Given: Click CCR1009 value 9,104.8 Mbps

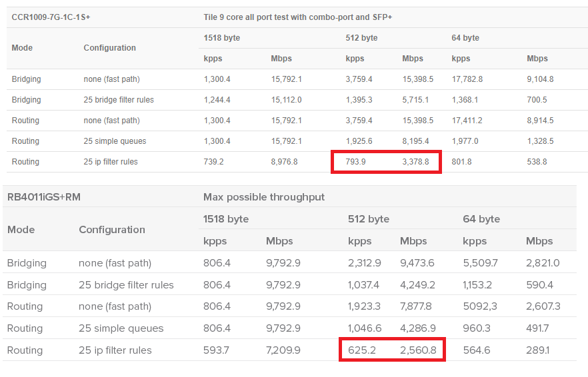Looking at the screenshot, I should [x=540, y=79].
